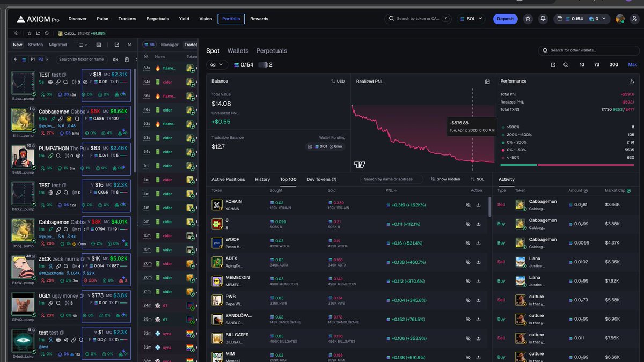Set range to 7d

(x=596, y=65)
